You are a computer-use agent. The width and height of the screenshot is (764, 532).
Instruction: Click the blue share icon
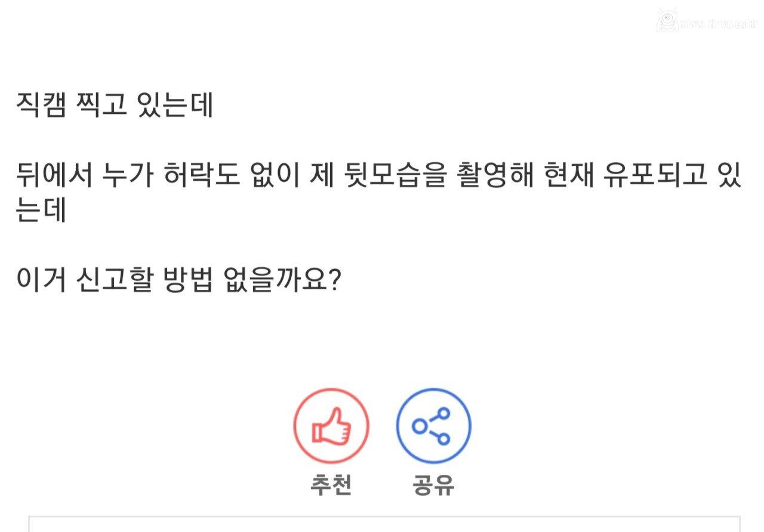433,426
